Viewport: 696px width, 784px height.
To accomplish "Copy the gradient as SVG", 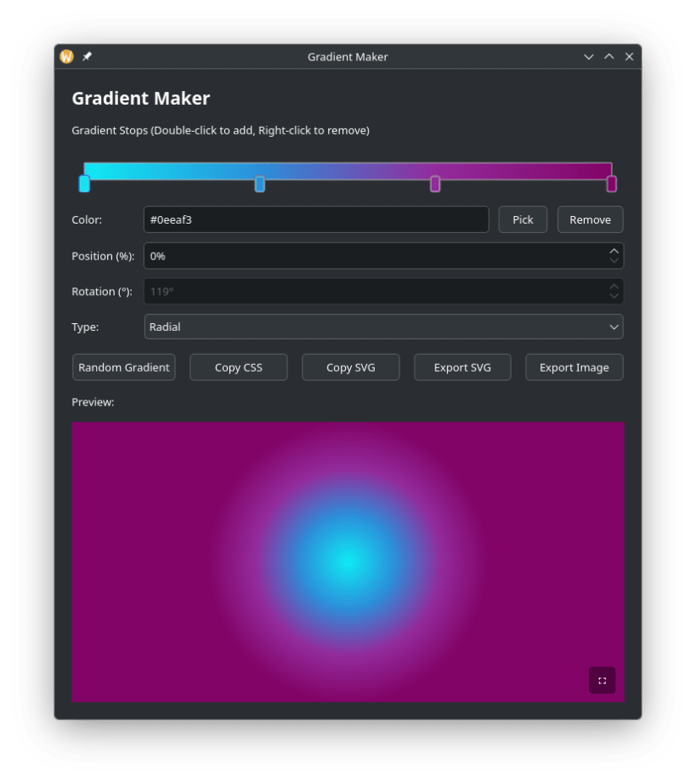I will (350, 366).
